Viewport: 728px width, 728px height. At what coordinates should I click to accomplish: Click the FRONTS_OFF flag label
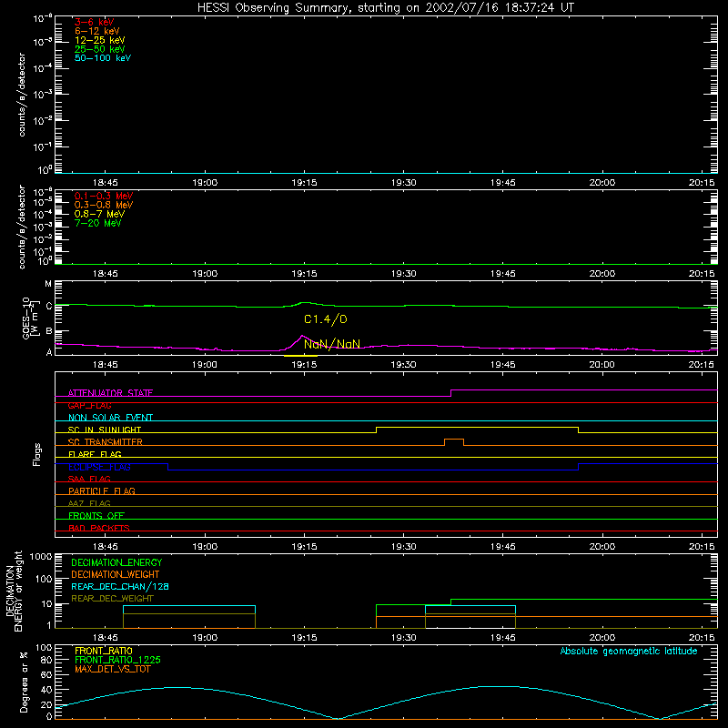point(96,515)
